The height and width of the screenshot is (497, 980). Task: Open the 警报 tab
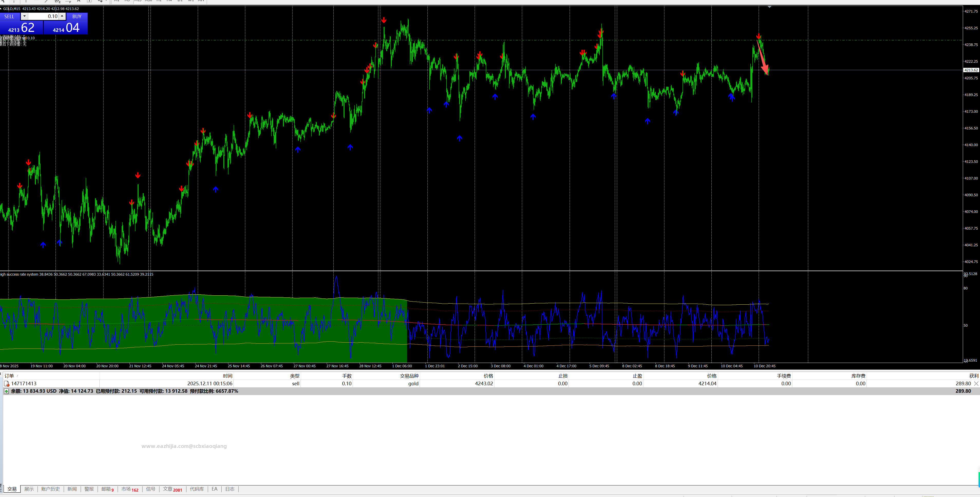[x=89, y=489]
